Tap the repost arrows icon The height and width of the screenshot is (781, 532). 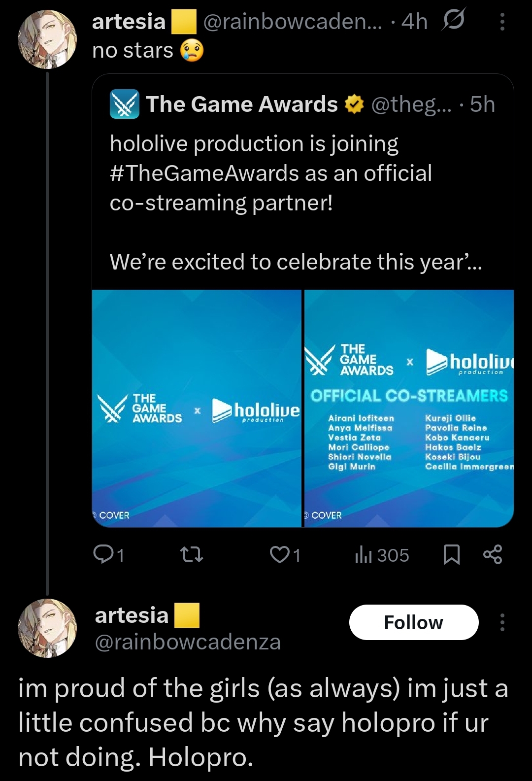point(192,555)
